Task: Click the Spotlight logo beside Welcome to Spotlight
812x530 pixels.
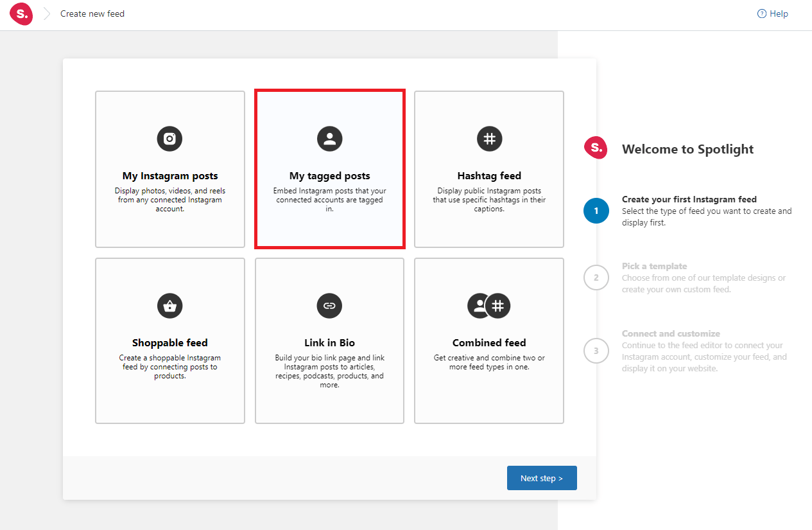Action: [x=596, y=148]
